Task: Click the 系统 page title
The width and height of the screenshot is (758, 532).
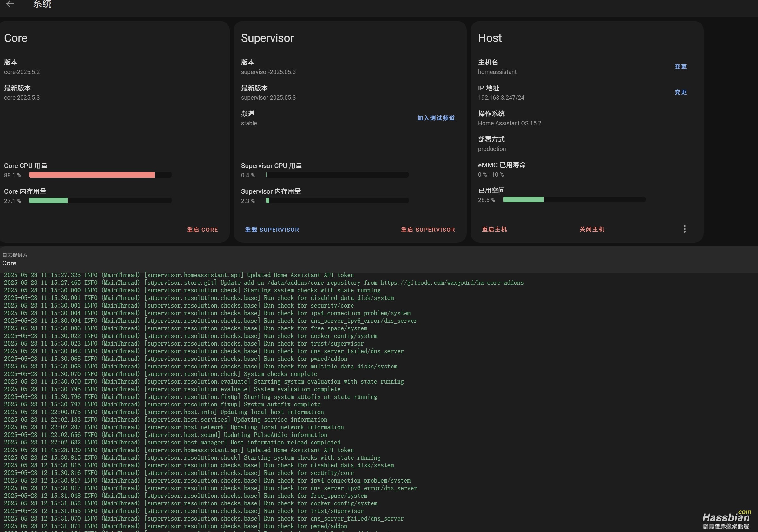Action: coord(42,4)
